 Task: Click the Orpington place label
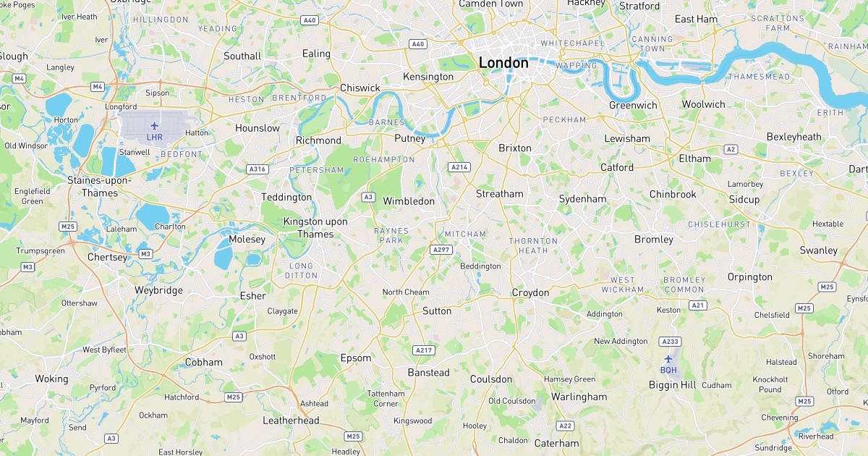tap(750, 276)
